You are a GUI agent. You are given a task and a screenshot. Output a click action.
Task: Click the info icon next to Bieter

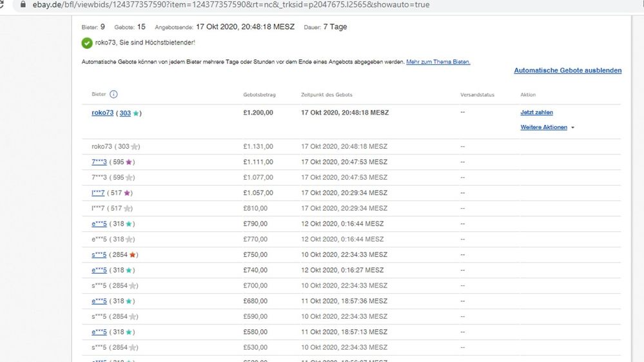pyautogui.click(x=113, y=94)
